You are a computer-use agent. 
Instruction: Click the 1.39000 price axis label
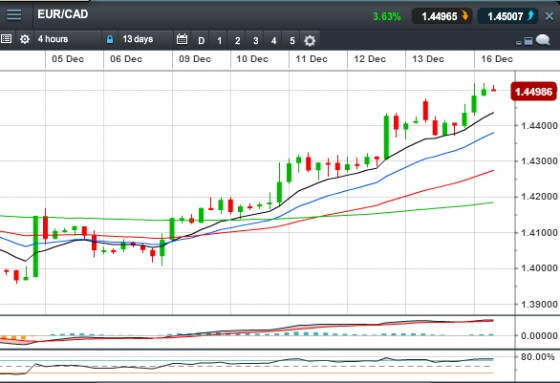point(539,304)
